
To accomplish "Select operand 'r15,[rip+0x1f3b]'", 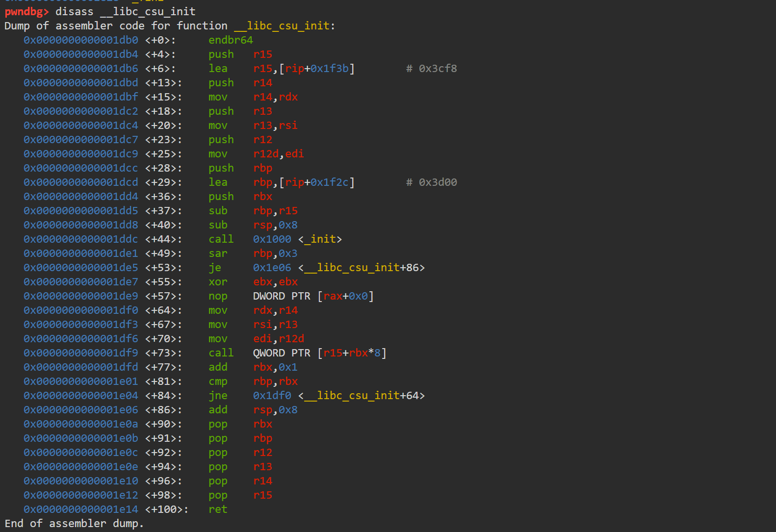I will click(304, 68).
